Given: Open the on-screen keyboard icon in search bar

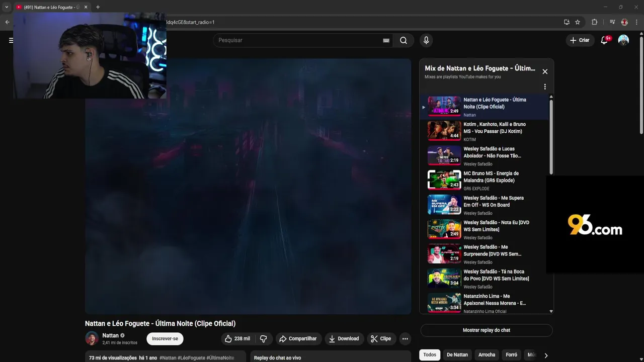Looking at the screenshot, I should tap(386, 40).
